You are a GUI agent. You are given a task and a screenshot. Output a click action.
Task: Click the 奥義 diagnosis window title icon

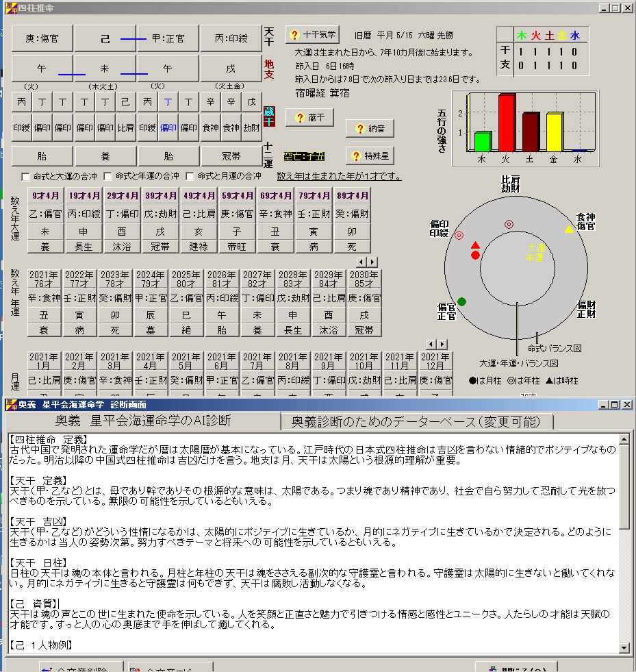pos(11,405)
